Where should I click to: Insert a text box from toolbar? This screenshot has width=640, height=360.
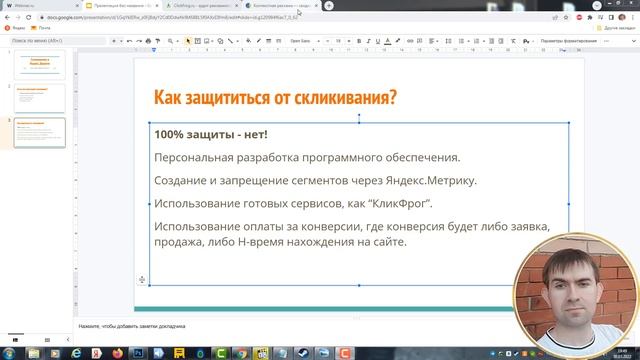[x=198, y=41]
